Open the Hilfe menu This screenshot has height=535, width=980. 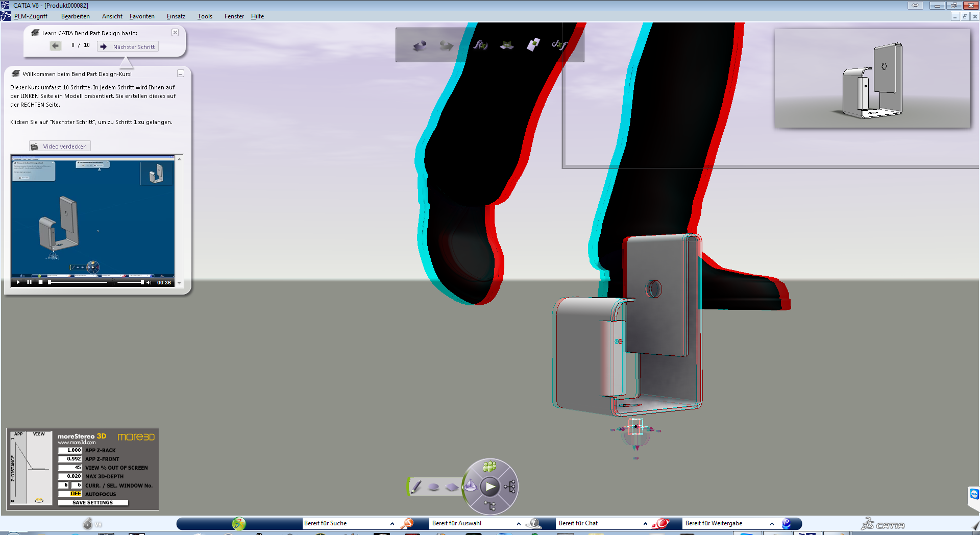(x=257, y=16)
